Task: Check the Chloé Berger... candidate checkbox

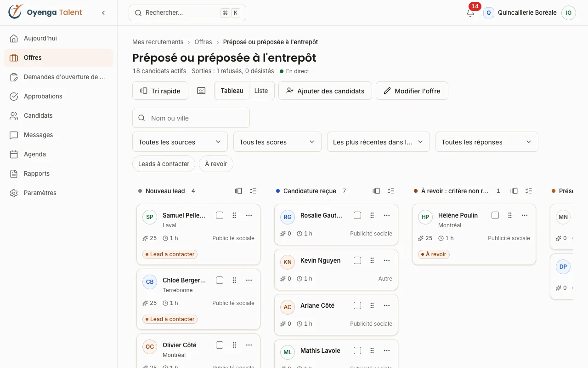Action: (x=220, y=280)
